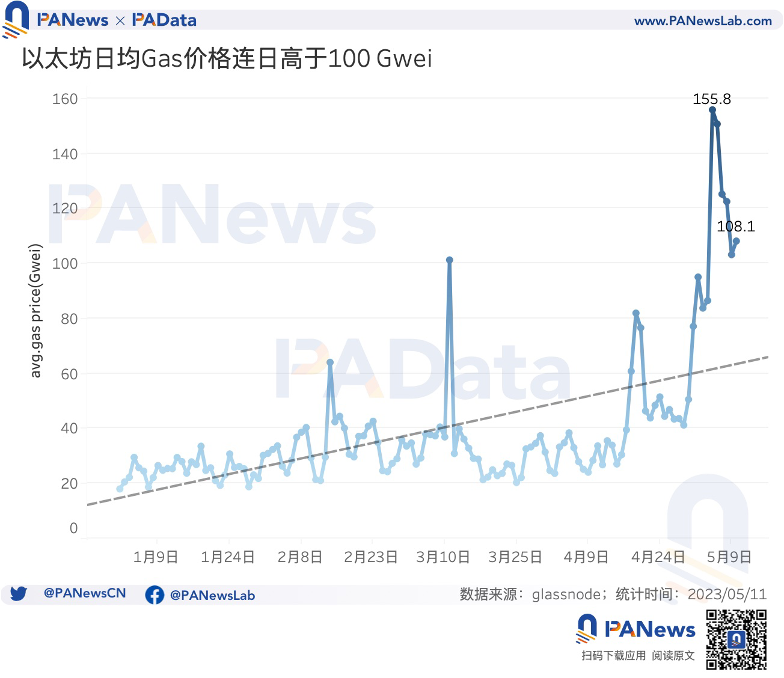Click the 1月9日 x-axis label
784x678 pixels.
point(156,557)
